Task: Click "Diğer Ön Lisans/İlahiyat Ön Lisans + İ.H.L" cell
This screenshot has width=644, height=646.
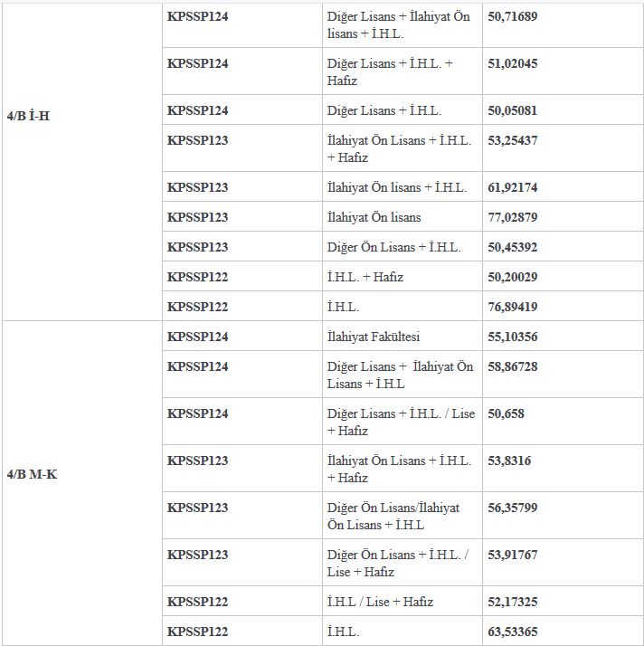Action: pos(393,516)
